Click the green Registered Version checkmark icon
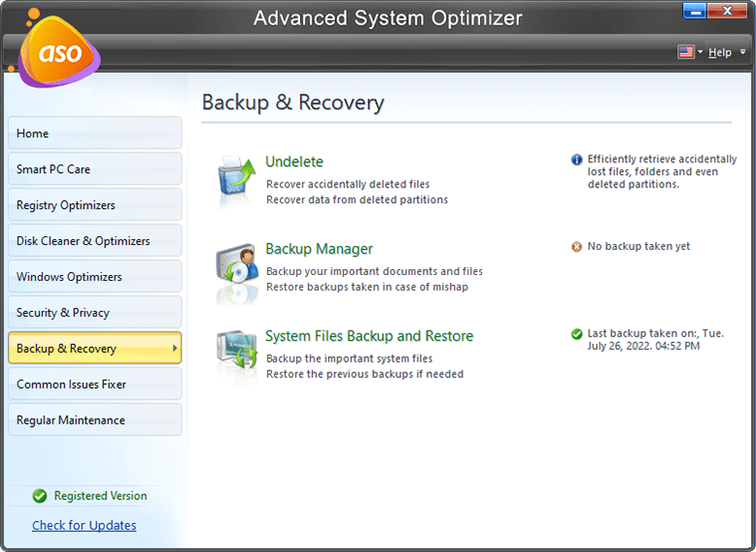 [x=40, y=496]
